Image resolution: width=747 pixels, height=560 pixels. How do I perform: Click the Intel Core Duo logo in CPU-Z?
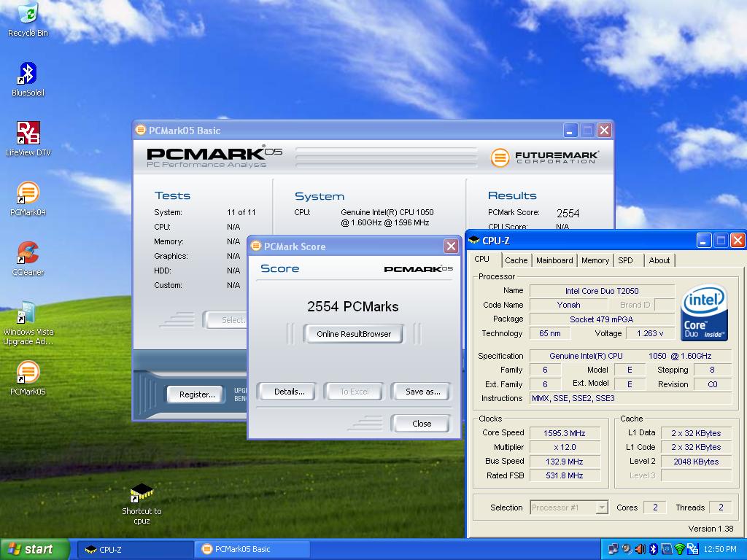[x=704, y=313]
